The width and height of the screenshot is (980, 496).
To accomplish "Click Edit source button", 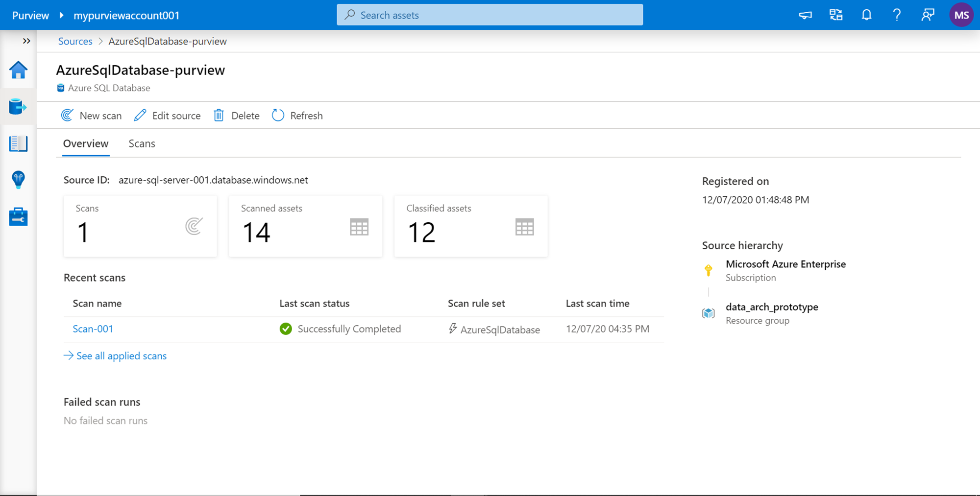I will point(168,116).
